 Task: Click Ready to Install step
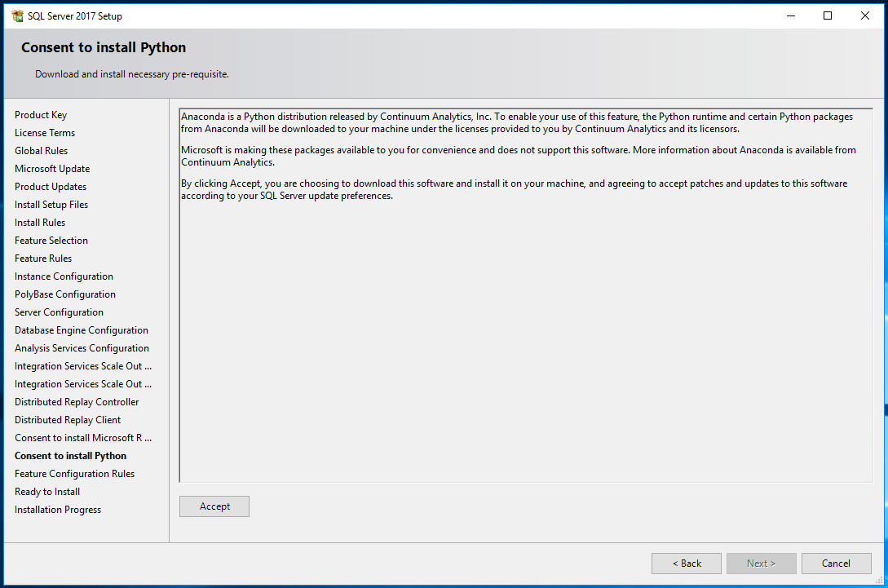coord(47,492)
